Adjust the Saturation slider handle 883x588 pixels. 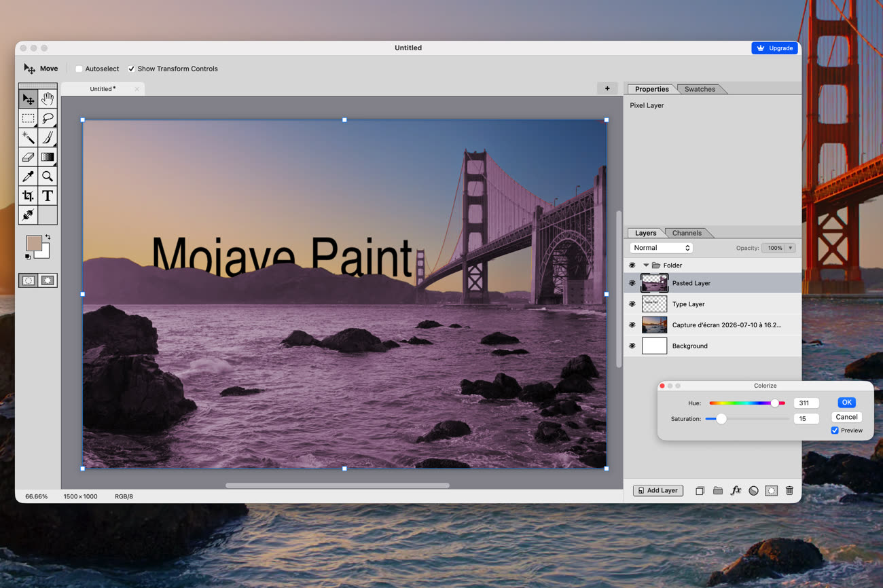point(721,419)
